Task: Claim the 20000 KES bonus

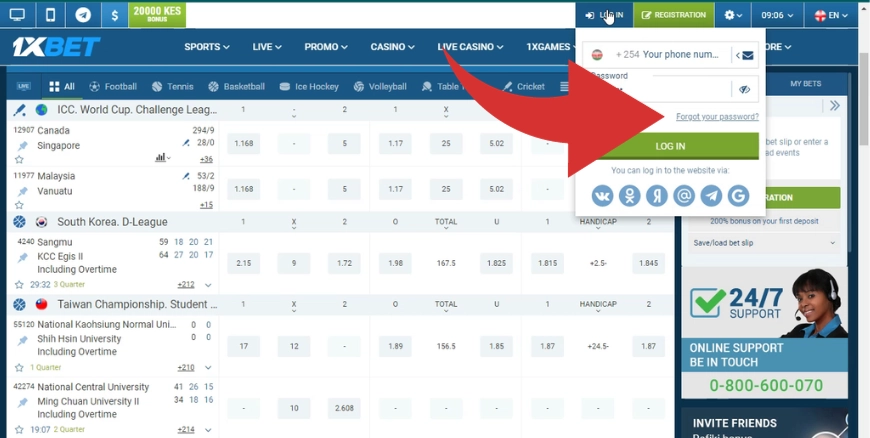Action: pos(157,15)
